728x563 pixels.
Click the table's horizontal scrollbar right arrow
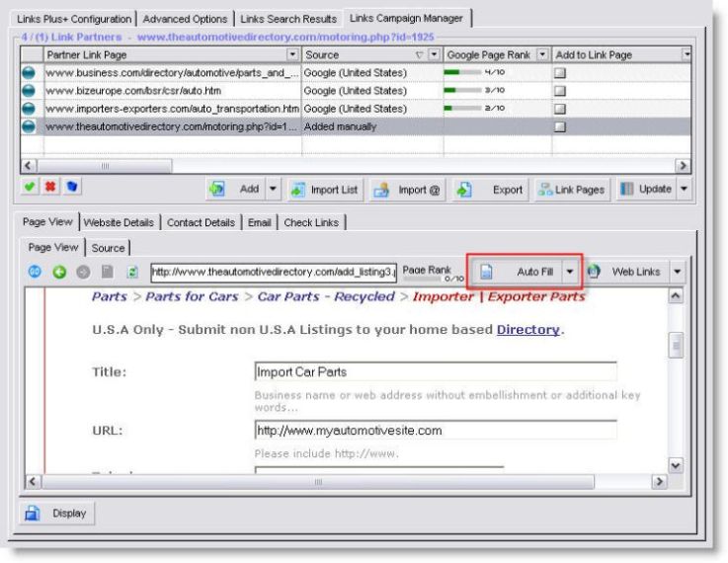pyautogui.click(x=683, y=166)
